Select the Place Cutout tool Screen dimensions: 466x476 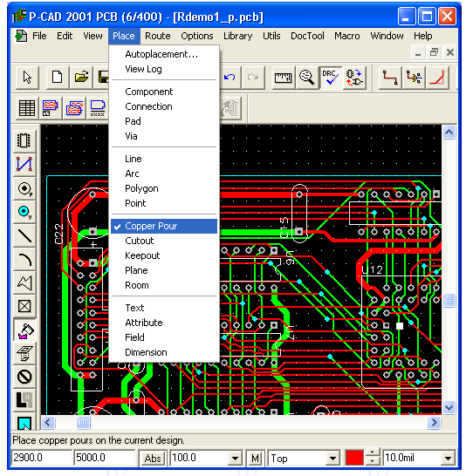coord(24,354)
